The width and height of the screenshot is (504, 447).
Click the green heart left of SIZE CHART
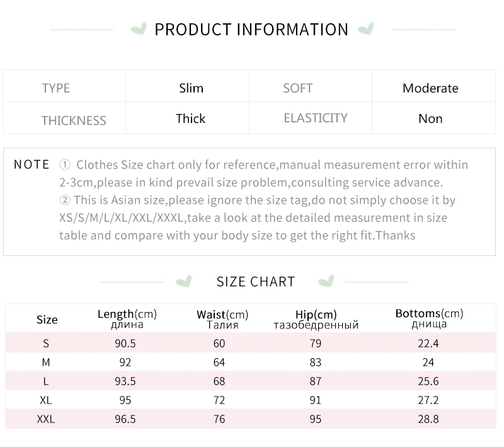pyautogui.click(x=184, y=281)
